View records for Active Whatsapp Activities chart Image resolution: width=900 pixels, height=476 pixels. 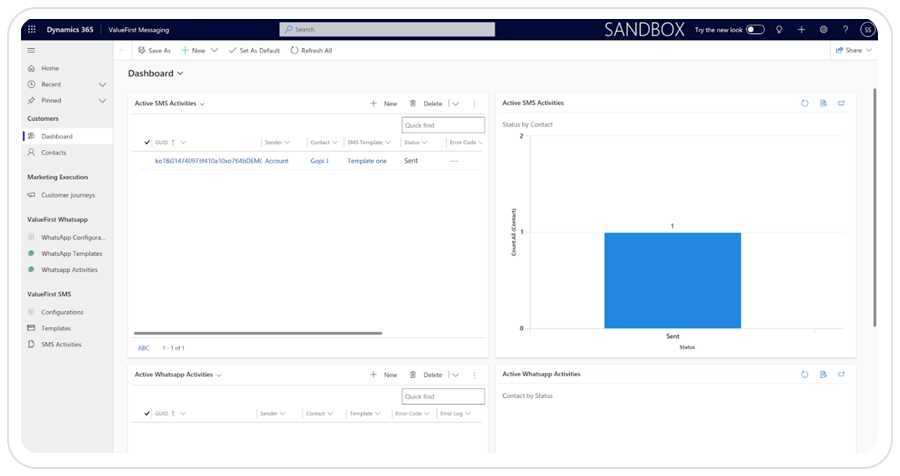[x=823, y=374]
